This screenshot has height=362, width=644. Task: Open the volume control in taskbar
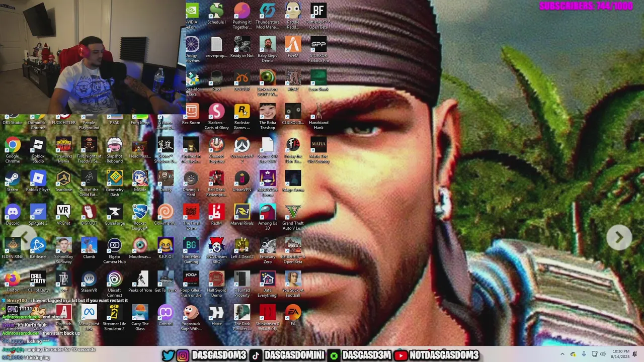pyautogui.click(x=603, y=354)
